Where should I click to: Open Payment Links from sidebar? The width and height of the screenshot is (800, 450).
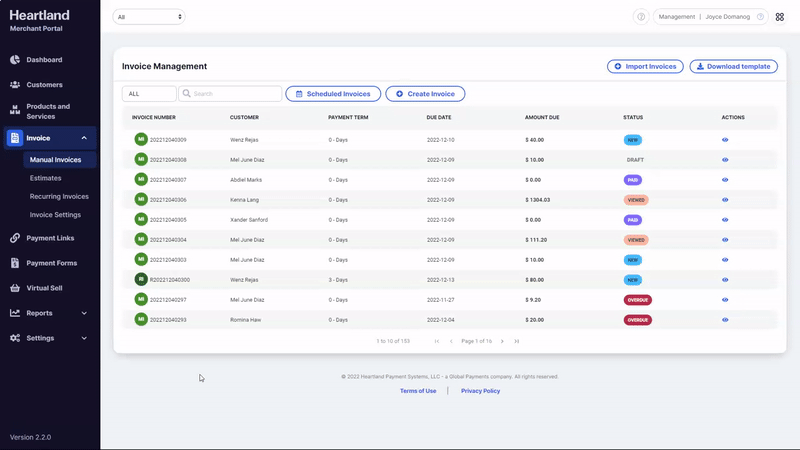[x=49, y=238]
